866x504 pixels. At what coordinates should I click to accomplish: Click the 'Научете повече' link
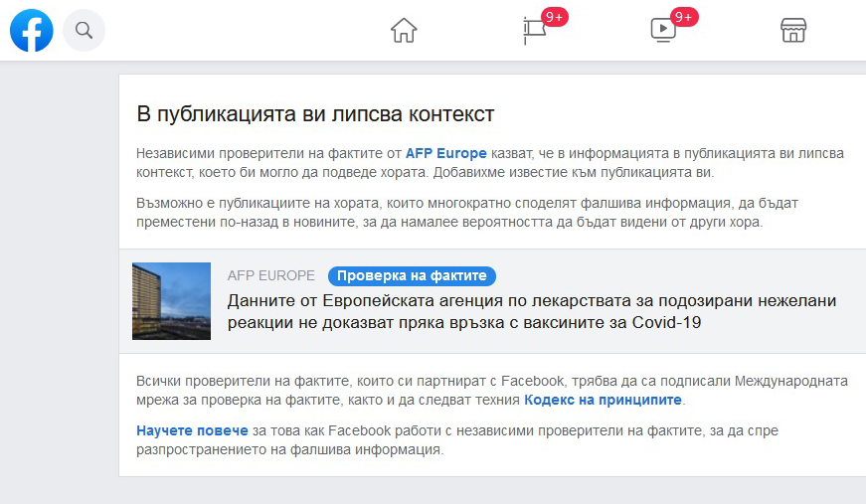(192, 430)
